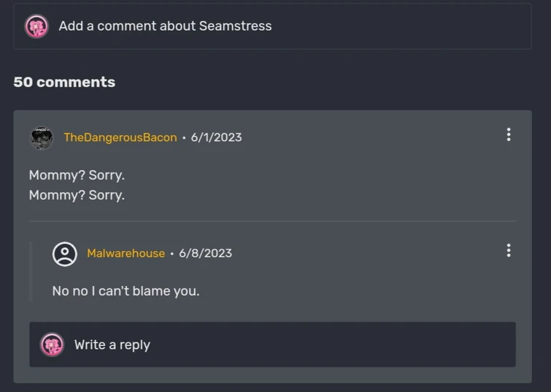Click the second "Mommy? Sorry." line

[x=77, y=195]
